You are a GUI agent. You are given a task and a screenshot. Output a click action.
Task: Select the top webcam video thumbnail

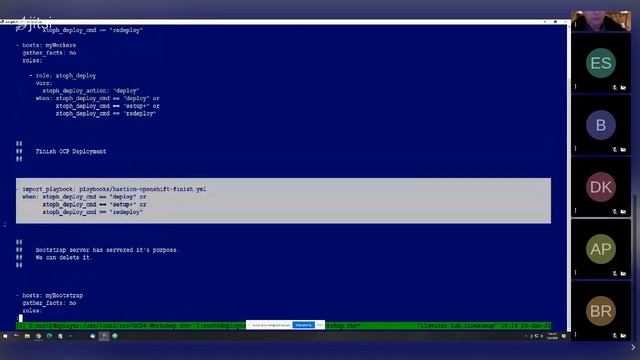[601, 21]
